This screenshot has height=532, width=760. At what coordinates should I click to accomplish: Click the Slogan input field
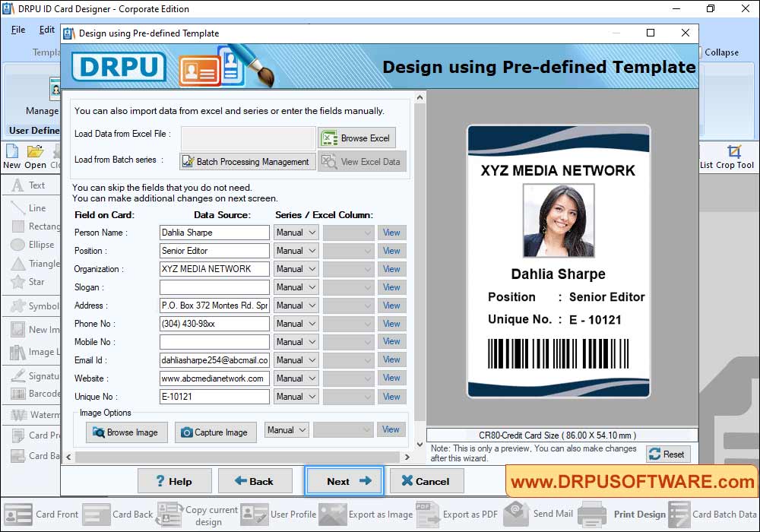click(x=214, y=287)
